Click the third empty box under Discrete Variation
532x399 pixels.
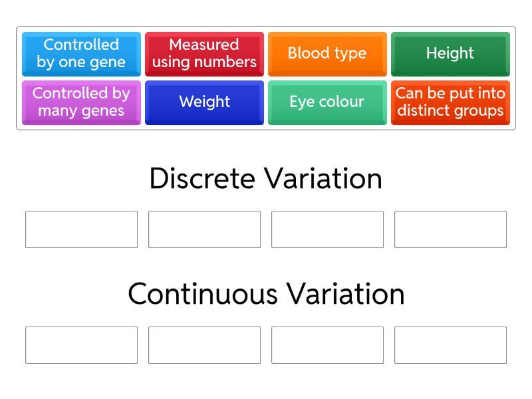327,229
